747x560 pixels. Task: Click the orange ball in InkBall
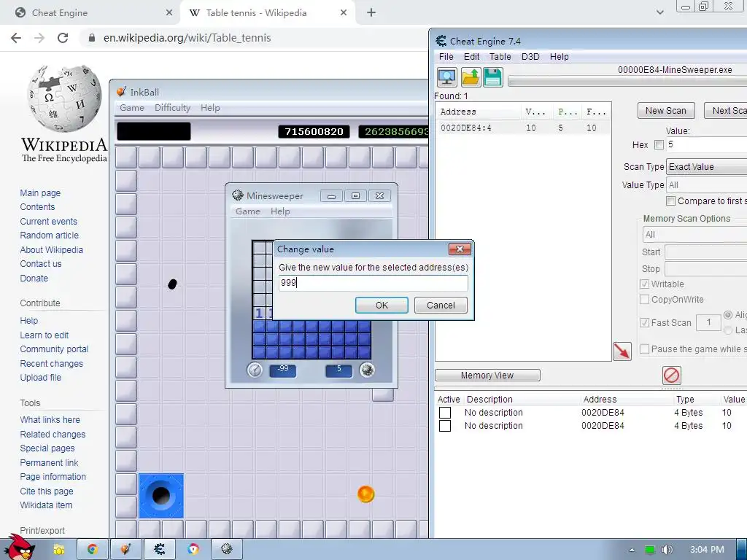pos(366,494)
